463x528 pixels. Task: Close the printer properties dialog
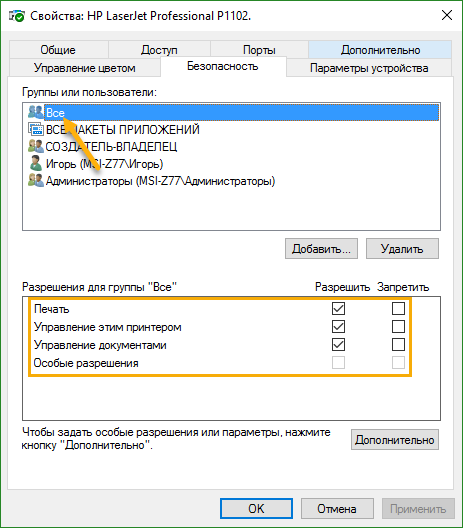point(447,15)
